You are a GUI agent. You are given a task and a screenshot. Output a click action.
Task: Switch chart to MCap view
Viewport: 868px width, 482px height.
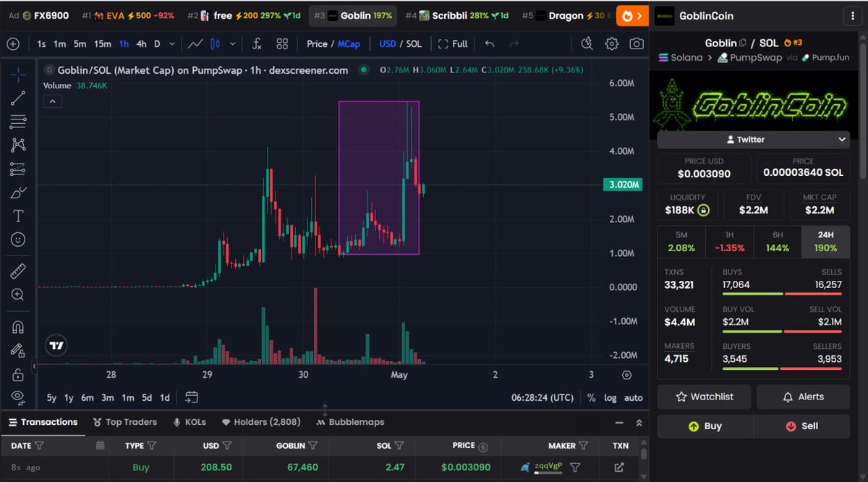click(x=349, y=43)
